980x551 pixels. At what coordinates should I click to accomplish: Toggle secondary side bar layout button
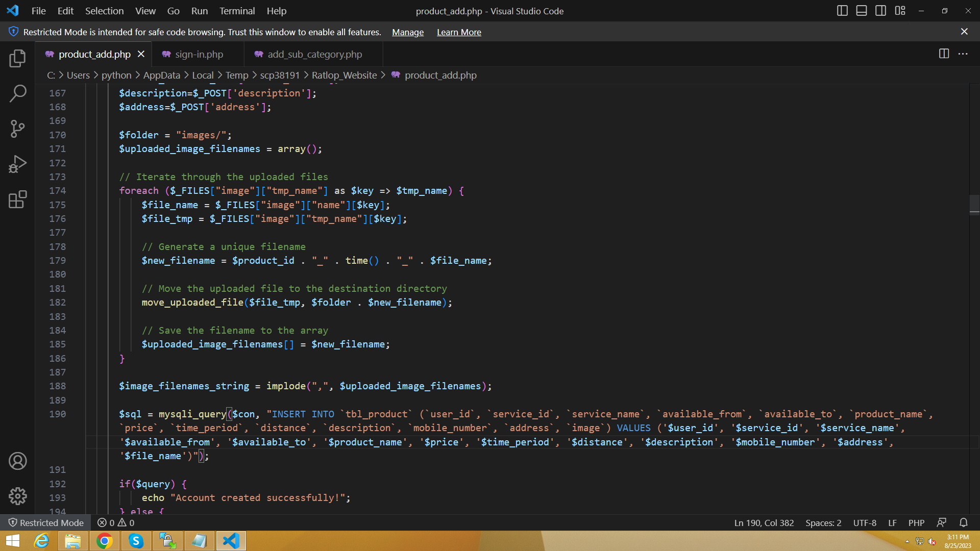pyautogui.click(x=880, y=11)
